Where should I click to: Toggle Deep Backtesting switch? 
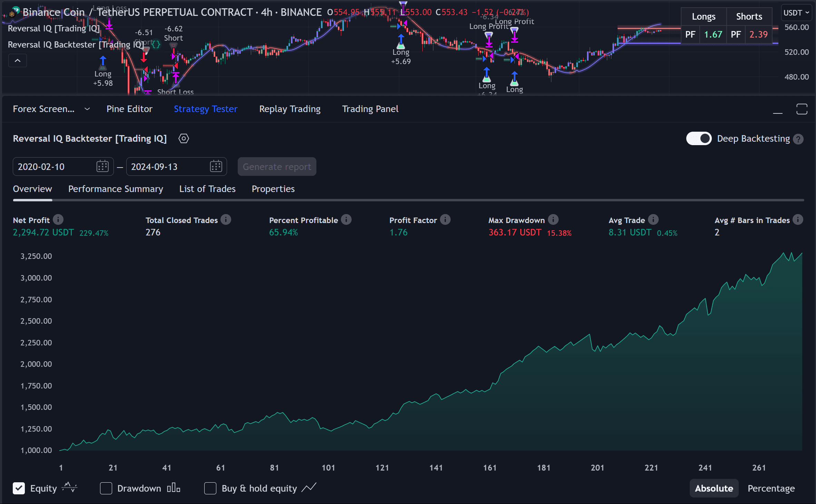click(x=699, y=139)
